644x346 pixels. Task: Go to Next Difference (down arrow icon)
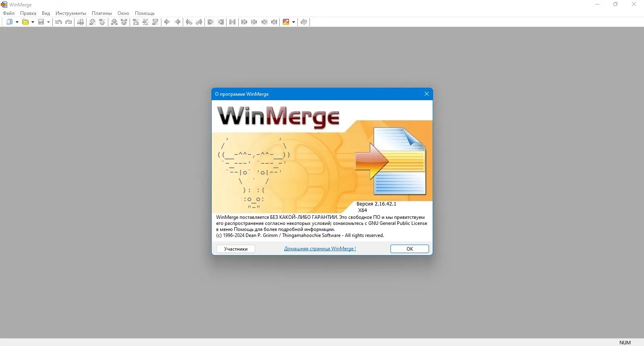[92, 22]
